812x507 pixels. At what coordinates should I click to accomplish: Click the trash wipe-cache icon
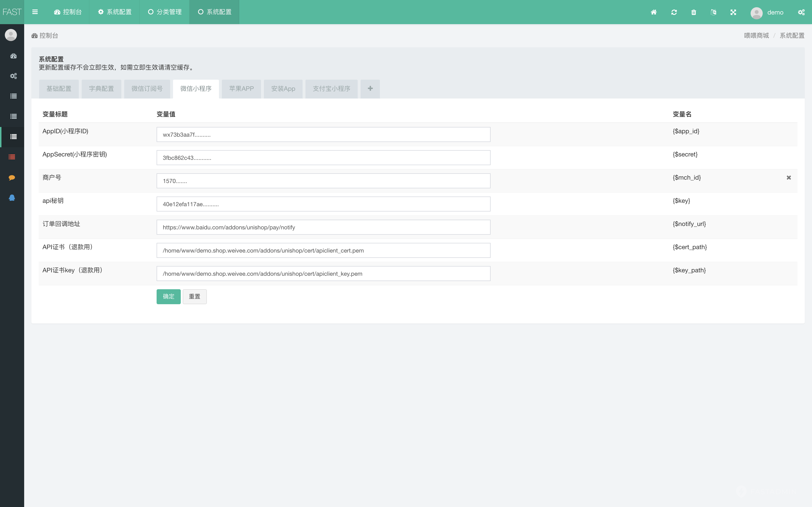point(694,12)
